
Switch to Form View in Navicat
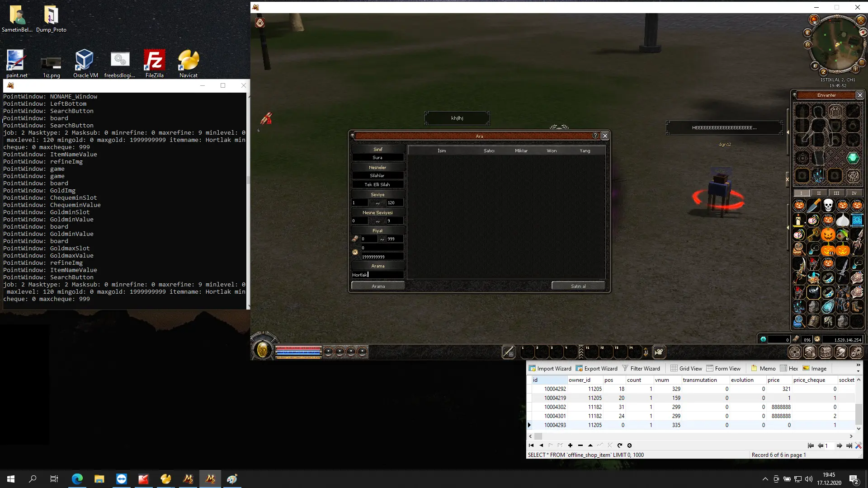point(723,369)
